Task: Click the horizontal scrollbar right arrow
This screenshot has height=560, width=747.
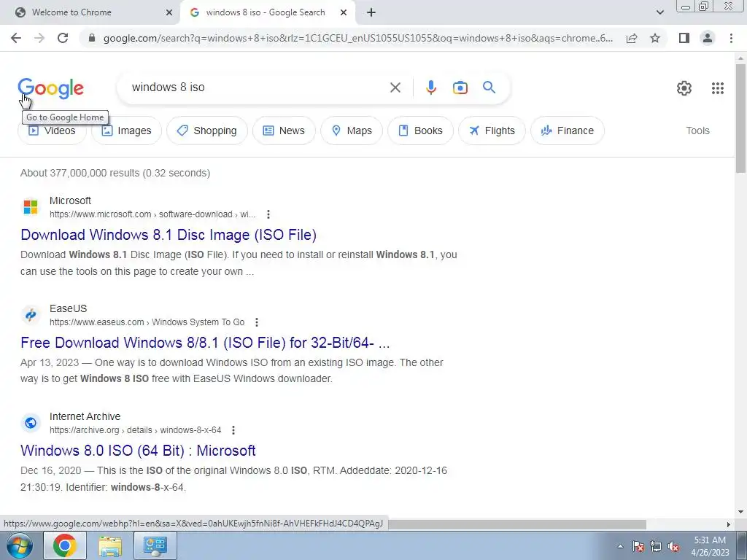Action: click(x=729, y=524)
